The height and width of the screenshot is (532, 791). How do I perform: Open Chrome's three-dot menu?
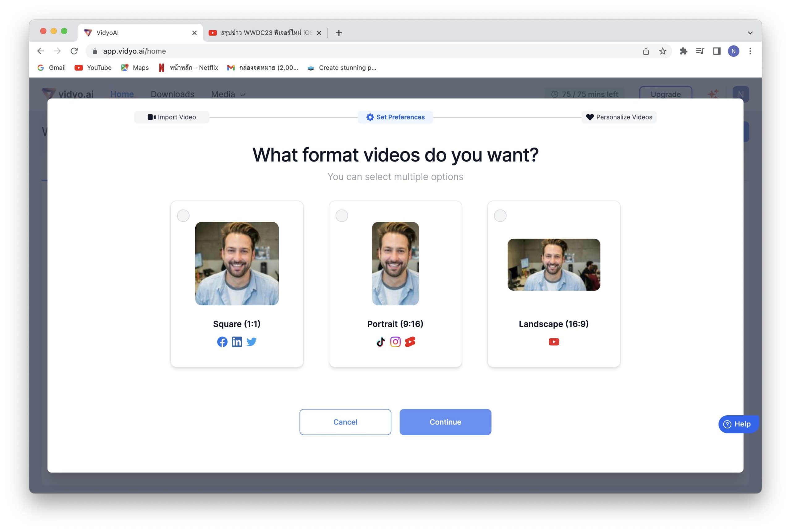pyautogui.click(x=750, y=51)
